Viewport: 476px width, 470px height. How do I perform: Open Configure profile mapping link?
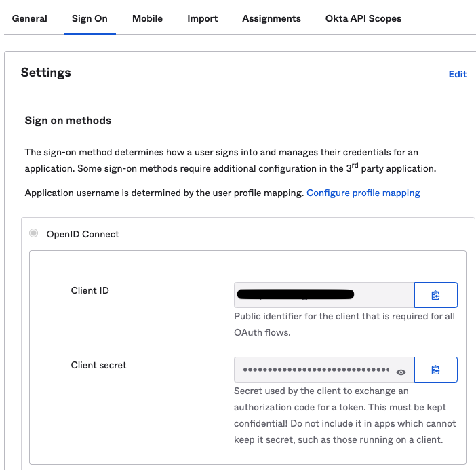(x=363, y=193)
